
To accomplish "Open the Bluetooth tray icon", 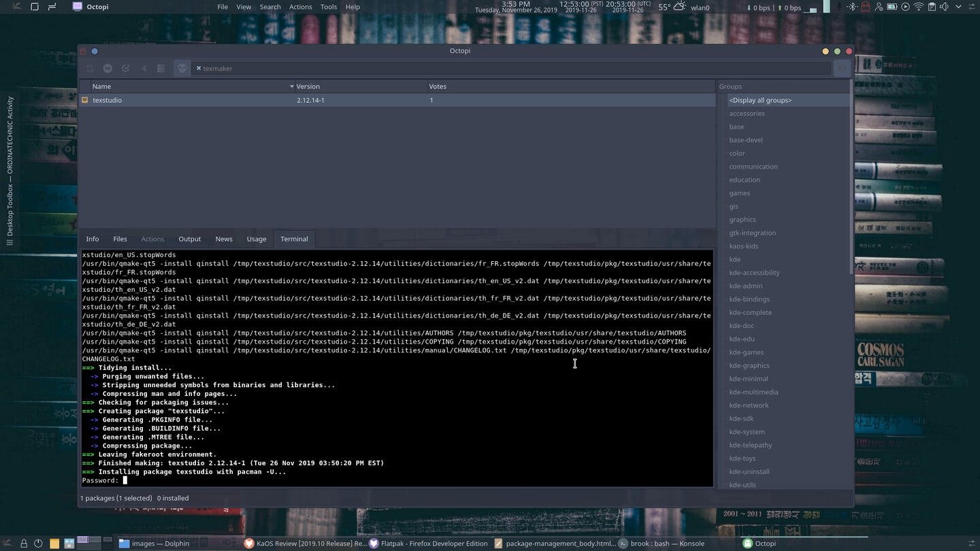I will tap(852, 7).
